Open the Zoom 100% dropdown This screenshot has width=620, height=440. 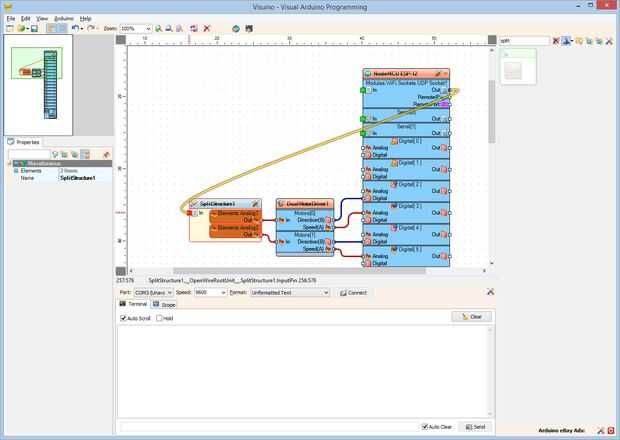148,28
